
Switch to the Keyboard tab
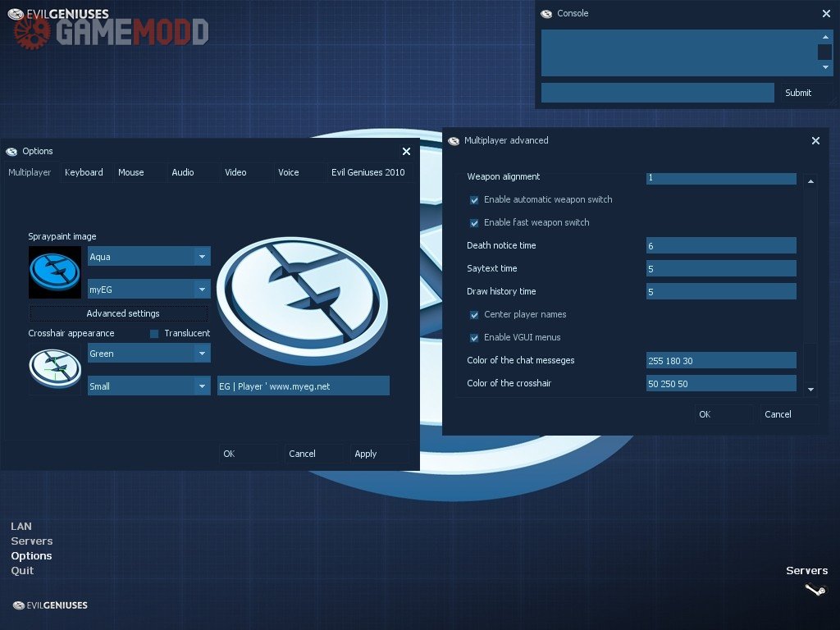(x=84, y=172)
